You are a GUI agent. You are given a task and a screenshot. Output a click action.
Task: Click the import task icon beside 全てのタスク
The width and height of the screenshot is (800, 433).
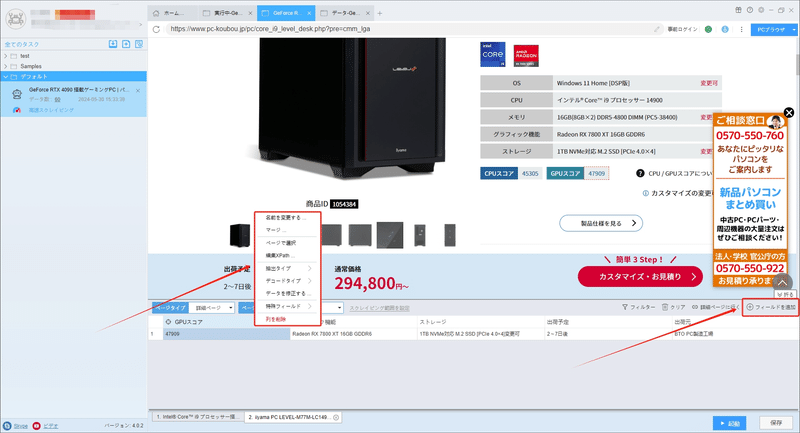pyautogui.click(x=113, y=44)
